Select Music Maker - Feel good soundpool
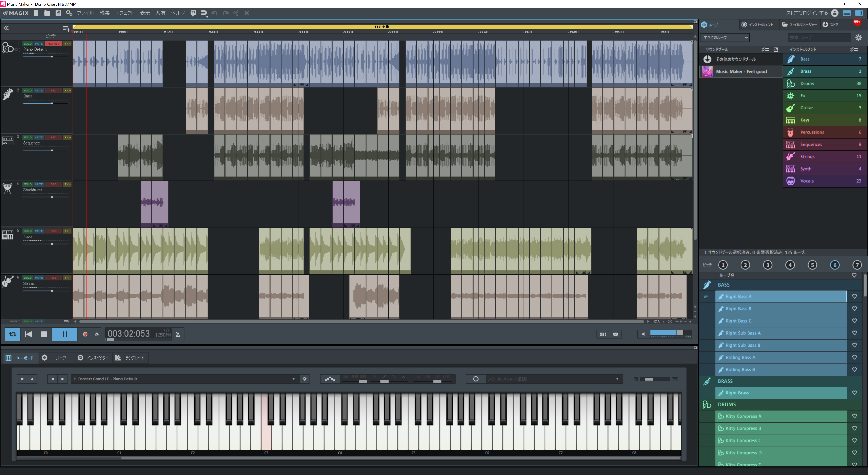The height and width of the screenshot is (475, 868). [741, 71]
